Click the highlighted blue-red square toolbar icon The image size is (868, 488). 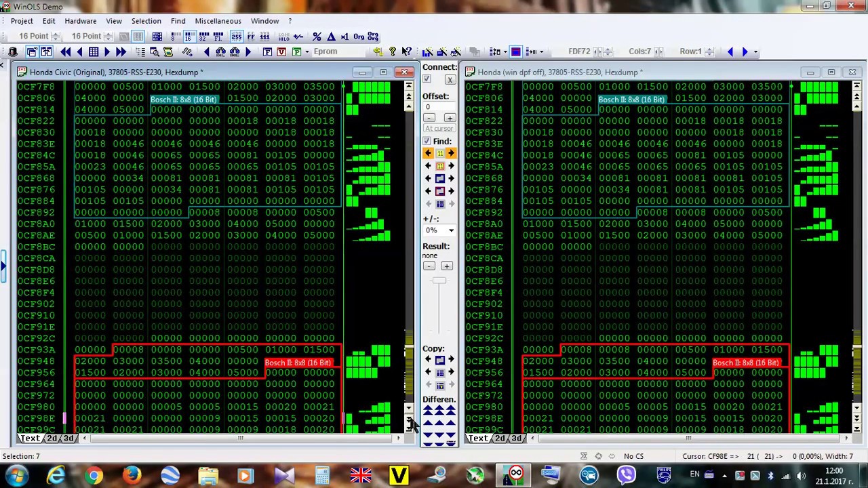pos(515,52)
